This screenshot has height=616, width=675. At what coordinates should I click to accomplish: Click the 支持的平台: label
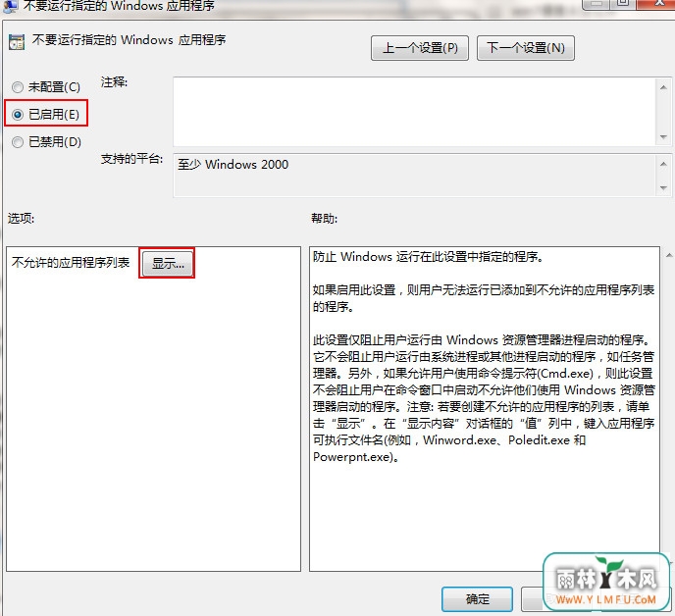pyautogui.click(x=131, y=159)
